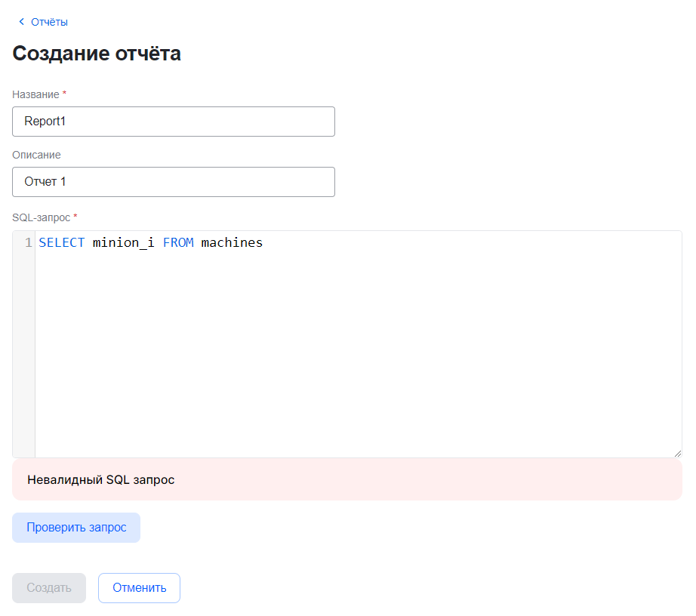This screenshot has height=616, width=696.
Task: Click the machines table name in query
Action: point(232,242)
